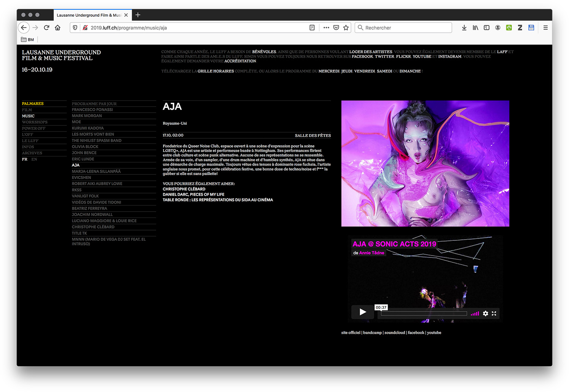Show the Downloads panel
The image size is (569, 392).
click(x=464, y=28)
